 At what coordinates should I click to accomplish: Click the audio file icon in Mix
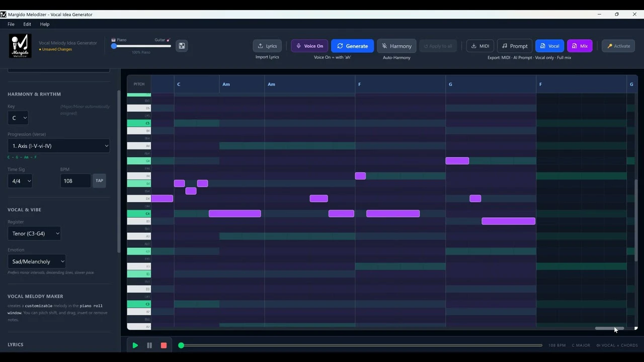574,46
